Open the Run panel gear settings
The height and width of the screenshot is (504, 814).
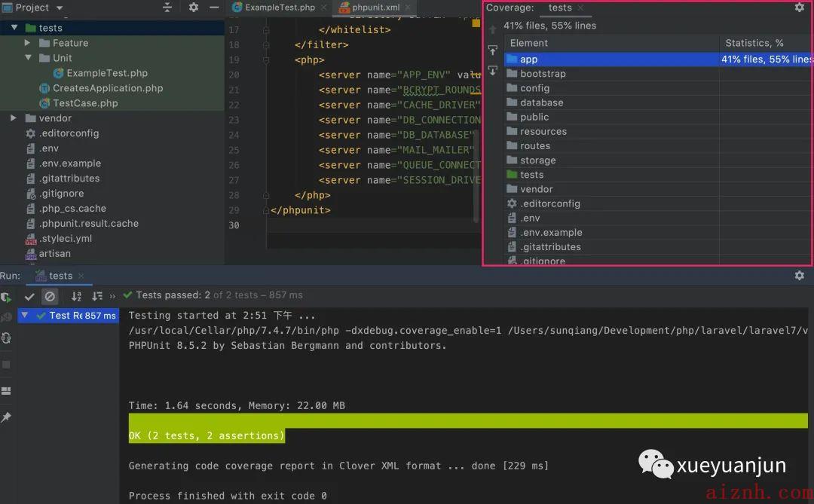click(x=800, y=276)
